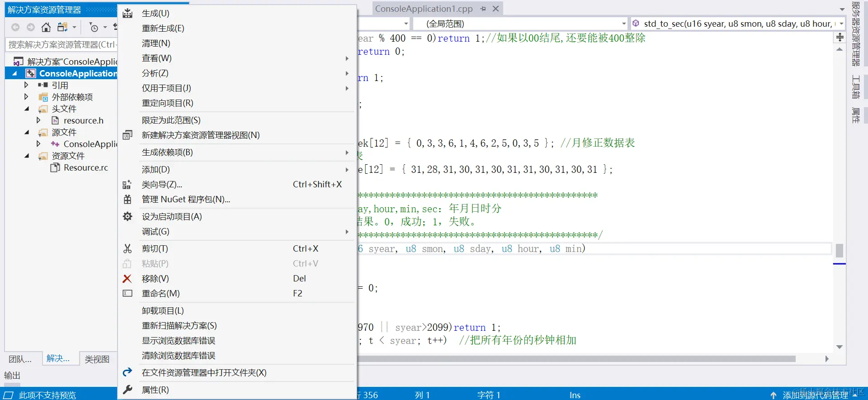Expand the resource.h node
The image size is (868, 400).
(38, 120)
